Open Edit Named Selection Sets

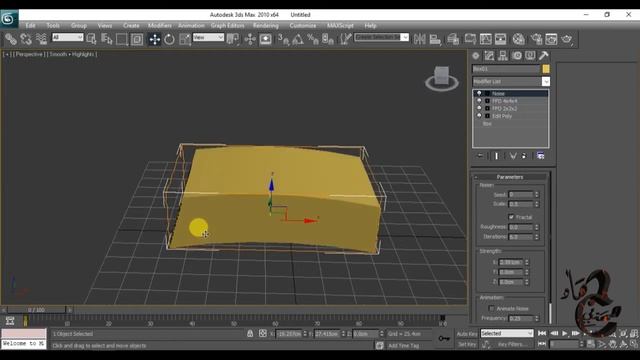pos(346,39)
